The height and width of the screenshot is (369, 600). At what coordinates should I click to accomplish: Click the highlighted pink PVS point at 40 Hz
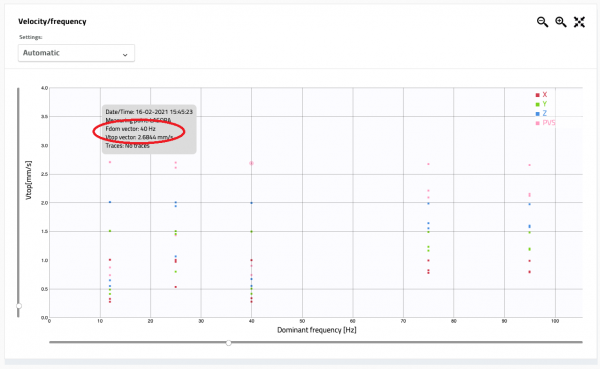pos(251,163)
